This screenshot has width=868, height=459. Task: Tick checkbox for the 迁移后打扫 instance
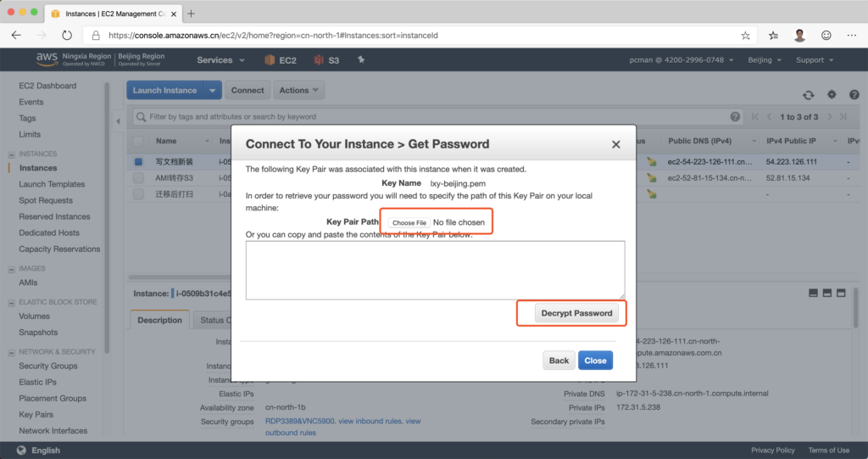click(x=138, y=193)
